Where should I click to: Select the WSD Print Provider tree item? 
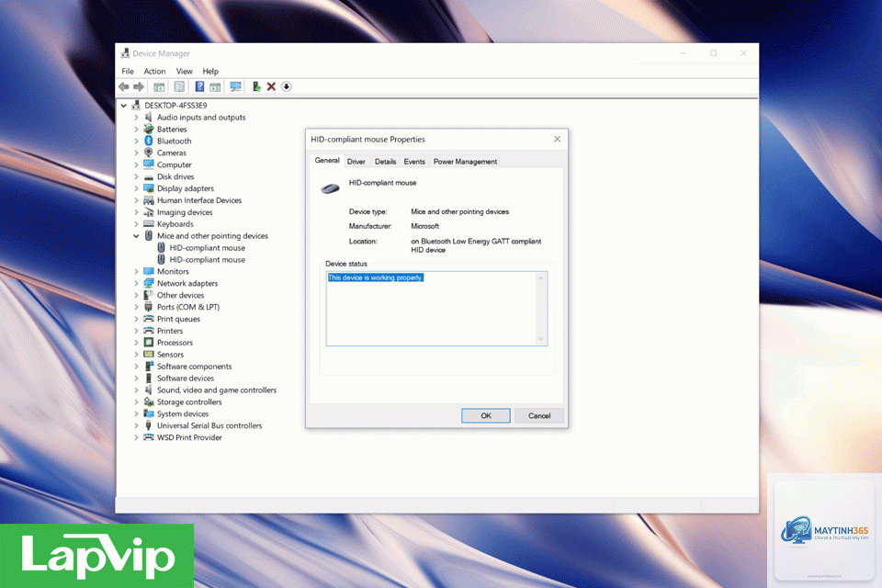pyautogui.click(x=189, y=437)
